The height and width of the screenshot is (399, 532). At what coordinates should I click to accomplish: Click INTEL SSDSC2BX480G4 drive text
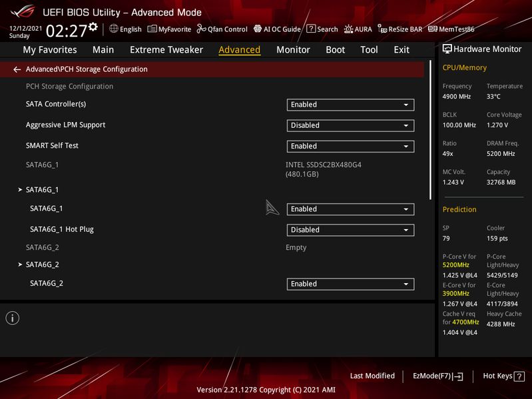point(324,169)
